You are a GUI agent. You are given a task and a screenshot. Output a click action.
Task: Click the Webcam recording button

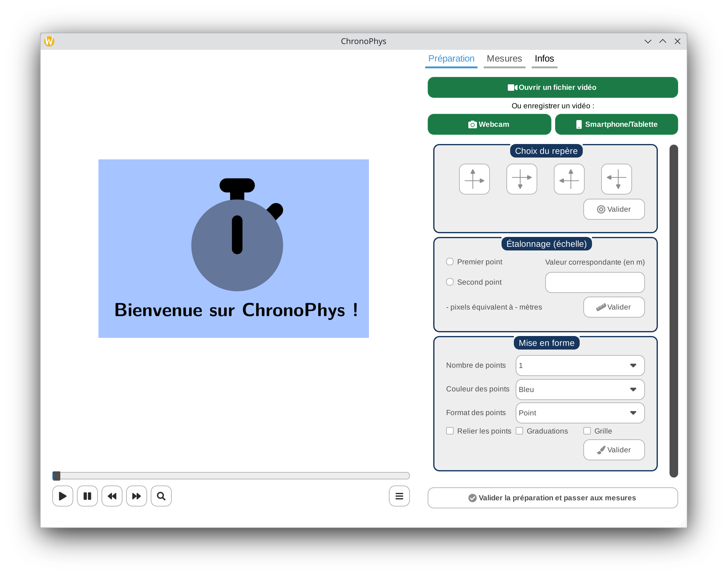coord(489,124)
